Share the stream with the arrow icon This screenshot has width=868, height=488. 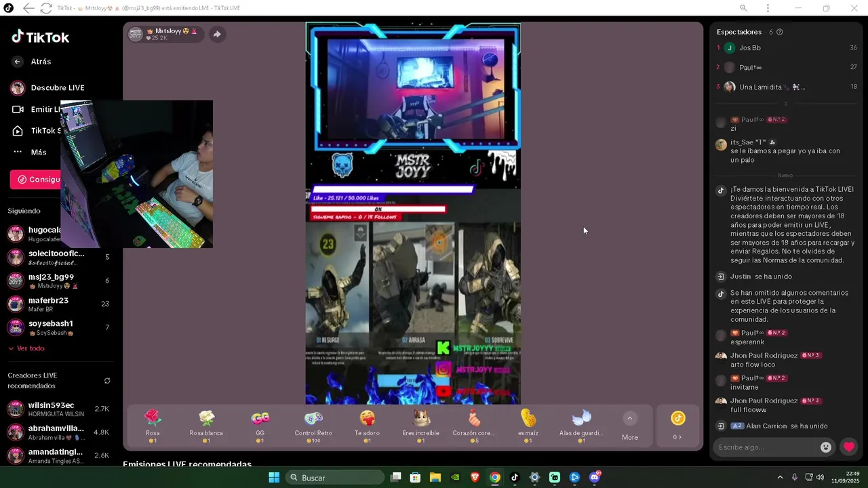[x=217, y=34]
